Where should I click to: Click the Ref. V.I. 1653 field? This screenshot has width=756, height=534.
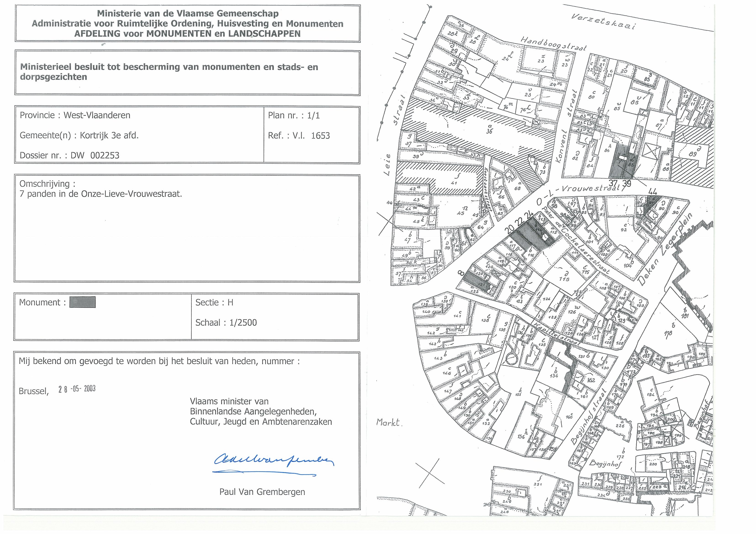(299, 136)
